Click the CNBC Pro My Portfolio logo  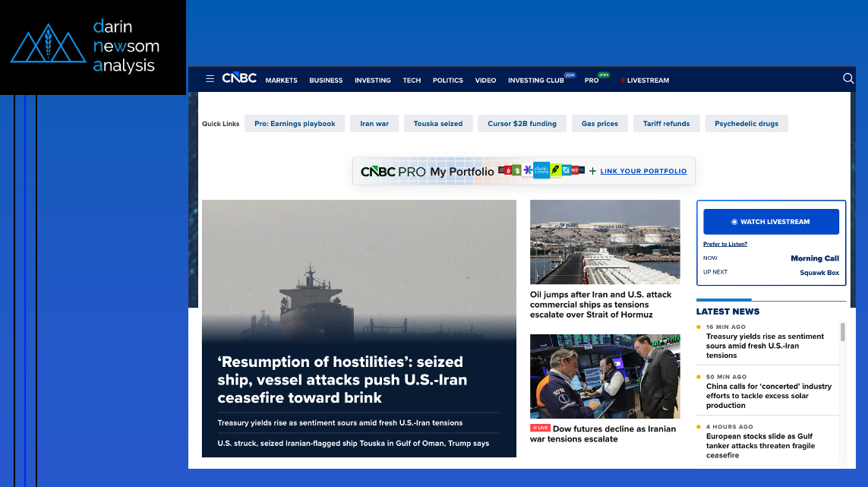coord(428,172)
